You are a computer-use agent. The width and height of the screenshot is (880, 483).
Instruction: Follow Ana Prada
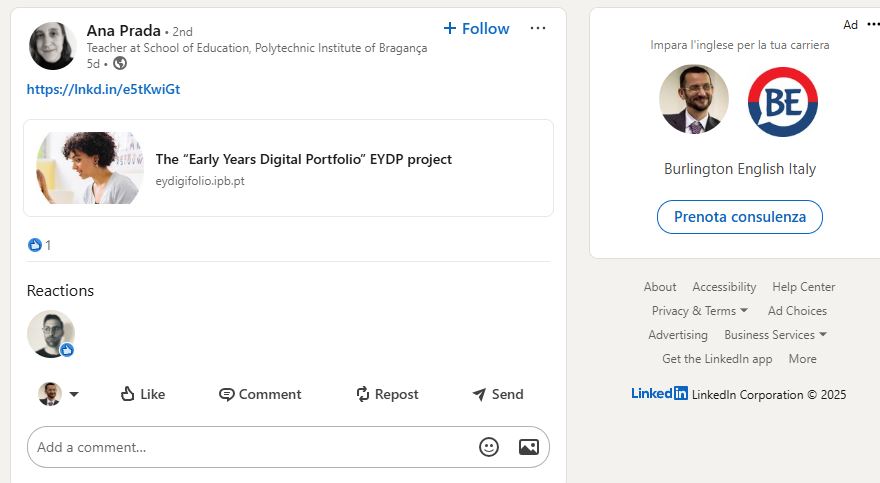(x=476, y=29)
